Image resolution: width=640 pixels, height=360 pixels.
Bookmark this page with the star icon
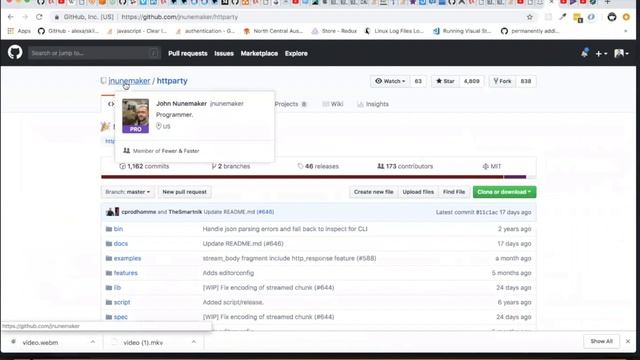(530, 17)
